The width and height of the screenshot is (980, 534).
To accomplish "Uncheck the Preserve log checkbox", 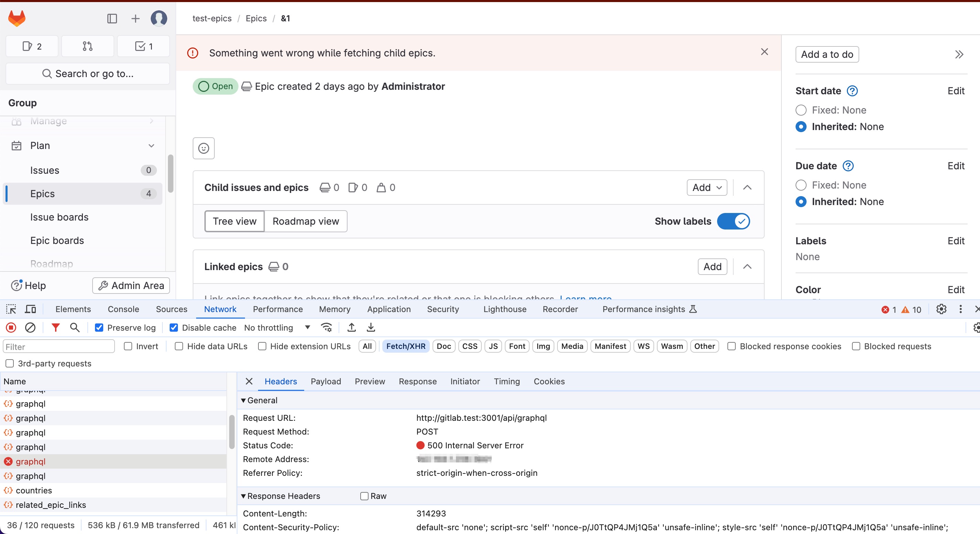I will pyautogui.click(x=99, y=328).
